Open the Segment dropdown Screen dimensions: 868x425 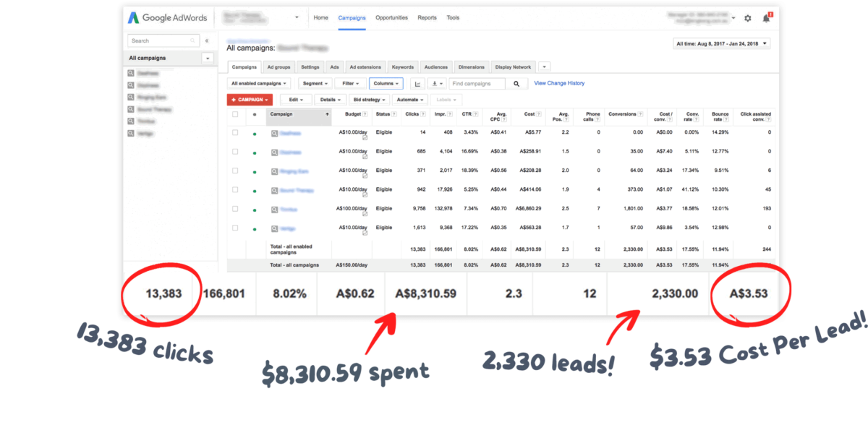(x=315, y=84)
